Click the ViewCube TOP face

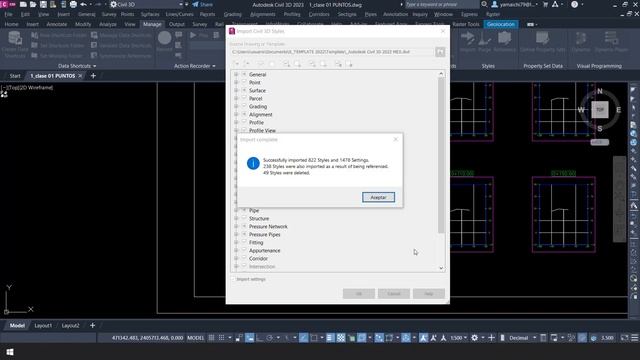[x=600, y=110]
